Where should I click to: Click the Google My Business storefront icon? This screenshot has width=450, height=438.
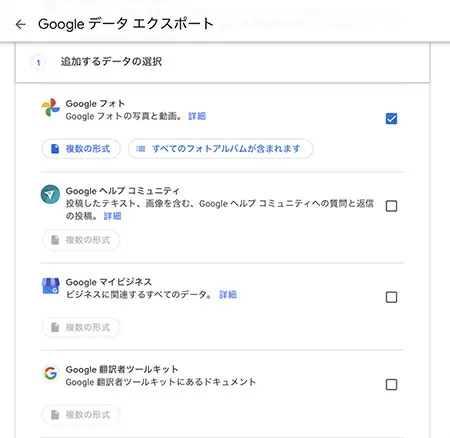point(51,286)
